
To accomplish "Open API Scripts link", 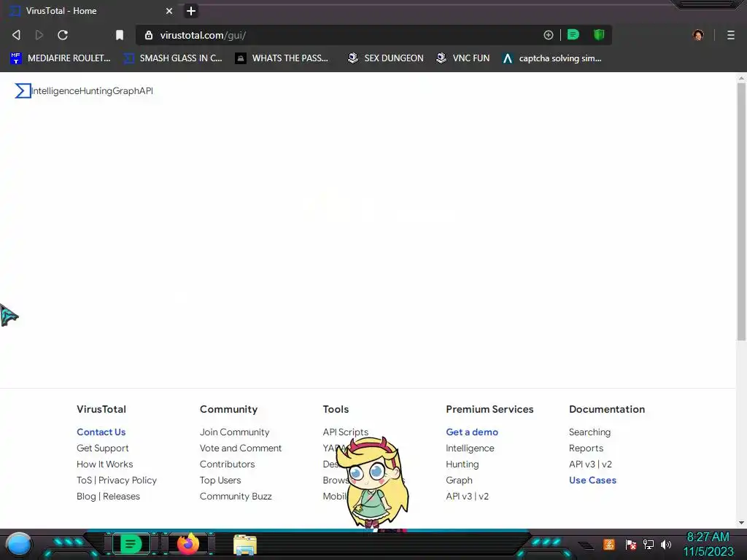I will click(x=345, y=432).
